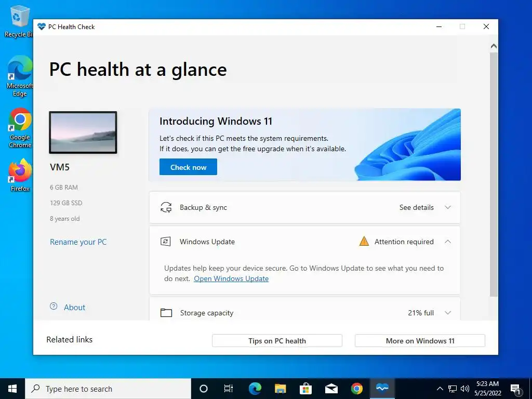The width and height of the screenshot is (532, 399).
Task: Open Windows Update link
Action: click(231, 278)
